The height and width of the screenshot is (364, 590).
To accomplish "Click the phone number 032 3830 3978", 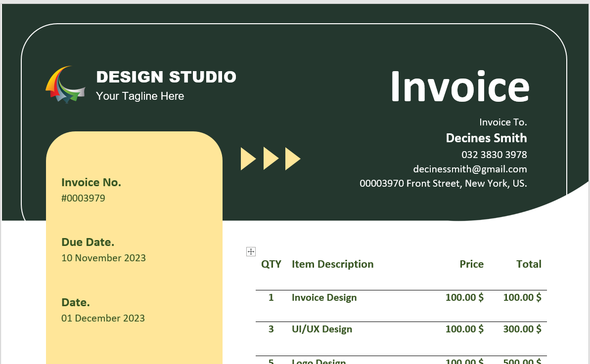I will tap(494, 155).
